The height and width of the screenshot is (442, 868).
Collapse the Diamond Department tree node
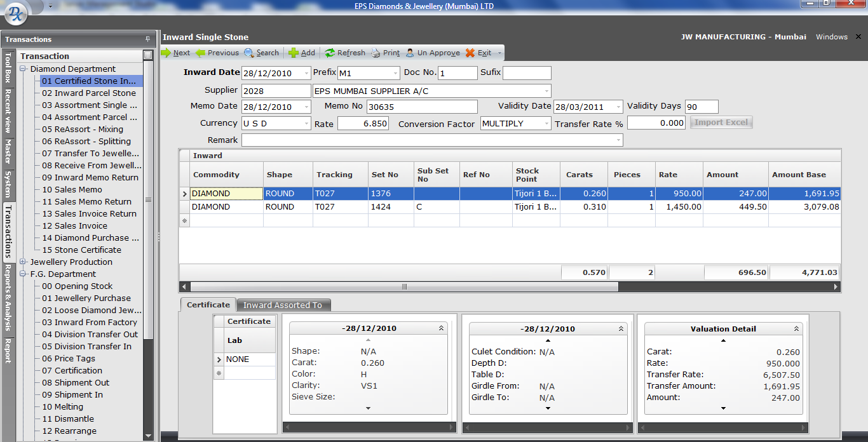pyautogui.click(x=23, y=69)
